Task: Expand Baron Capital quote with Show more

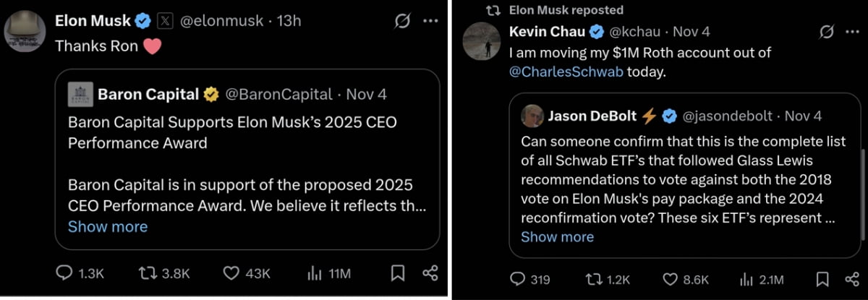Action: click(x=107, y=226)
